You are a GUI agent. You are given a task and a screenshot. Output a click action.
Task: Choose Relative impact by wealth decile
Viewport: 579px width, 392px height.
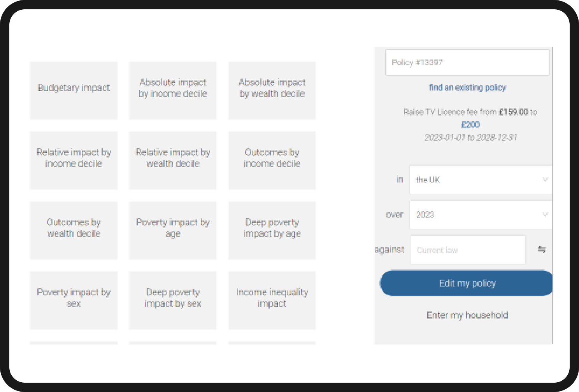tap(173, 160)
